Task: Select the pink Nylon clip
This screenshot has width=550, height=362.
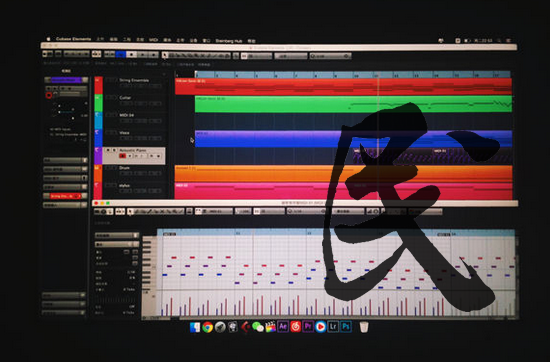Action: (343, 191)
